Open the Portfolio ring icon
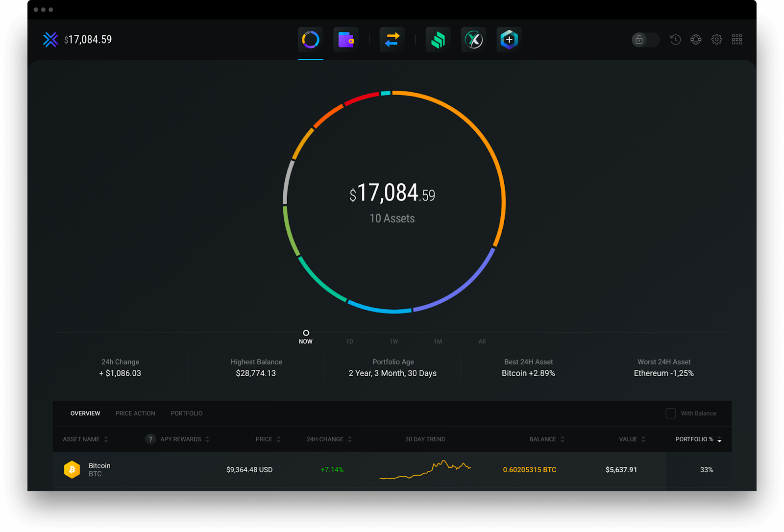Viewport: 784px width, 532px height. pos(311,40)
